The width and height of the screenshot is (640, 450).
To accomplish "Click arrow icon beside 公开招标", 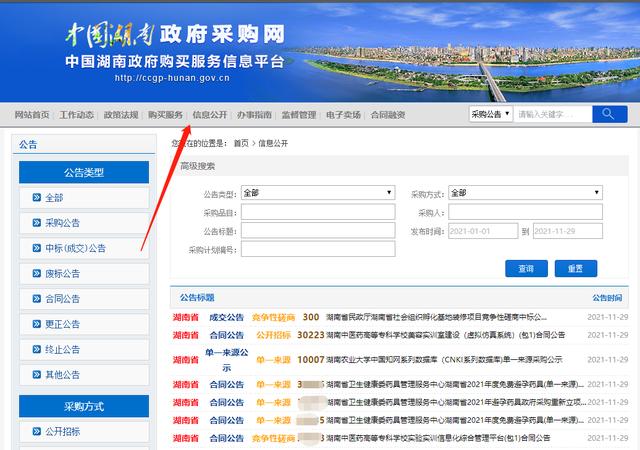I will tap(37, 431).
